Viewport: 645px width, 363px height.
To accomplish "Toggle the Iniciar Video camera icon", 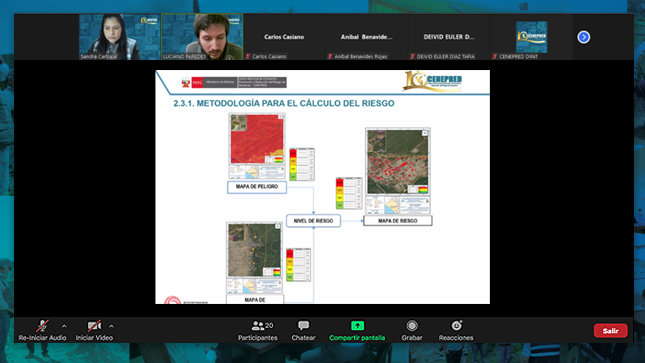I will (94, 326).
